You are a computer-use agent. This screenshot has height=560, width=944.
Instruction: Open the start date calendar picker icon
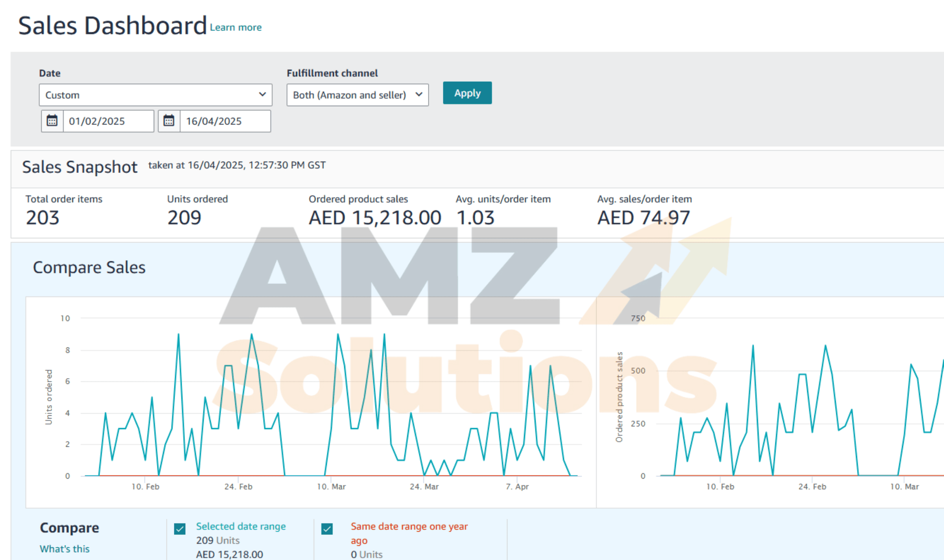(x=52, y=121)
